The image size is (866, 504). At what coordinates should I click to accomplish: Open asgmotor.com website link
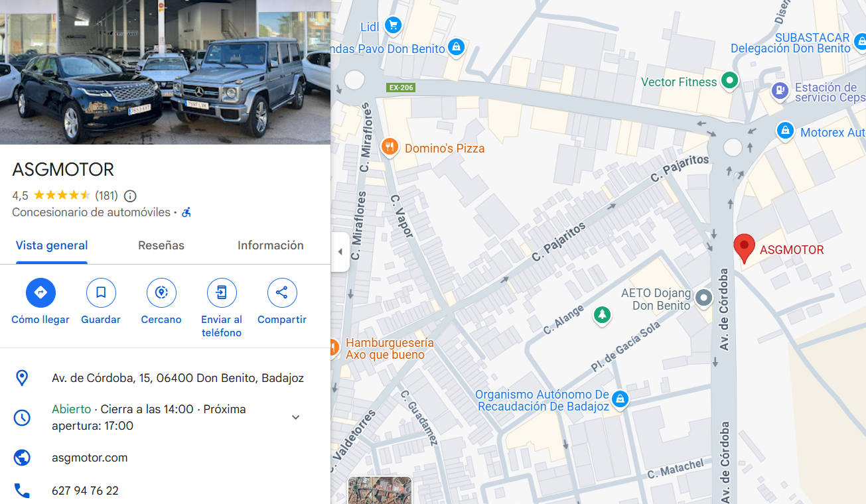[x=90, y=458]
